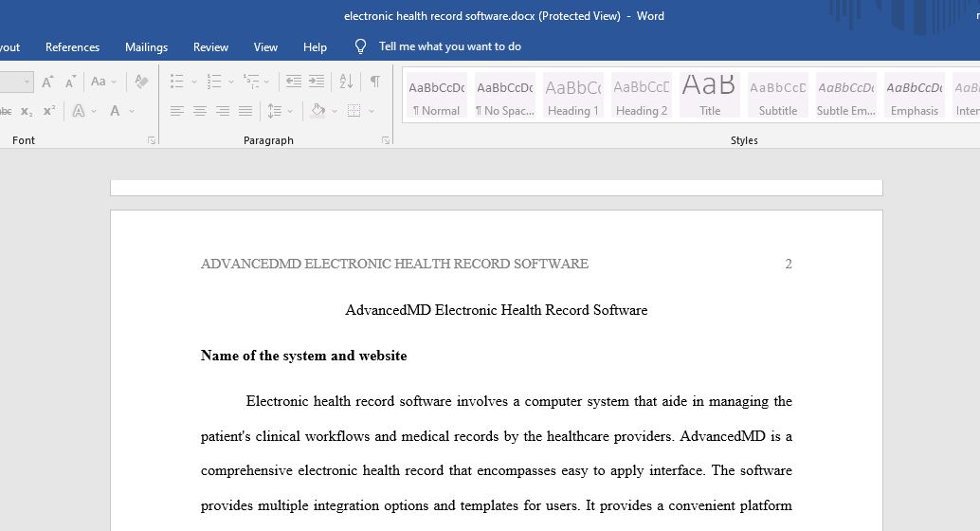
Task: Expand the Borders dropdown arrow
Action: (x=372, y=112)
